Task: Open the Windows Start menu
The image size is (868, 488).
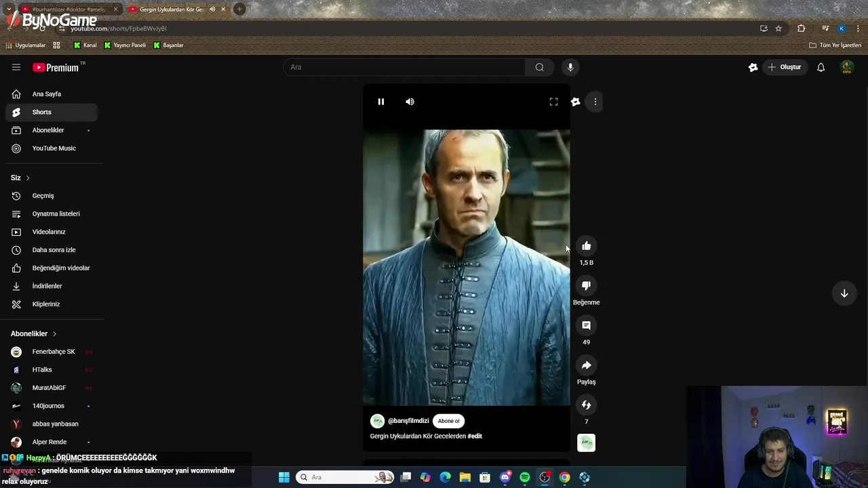Action: [284, 477]
